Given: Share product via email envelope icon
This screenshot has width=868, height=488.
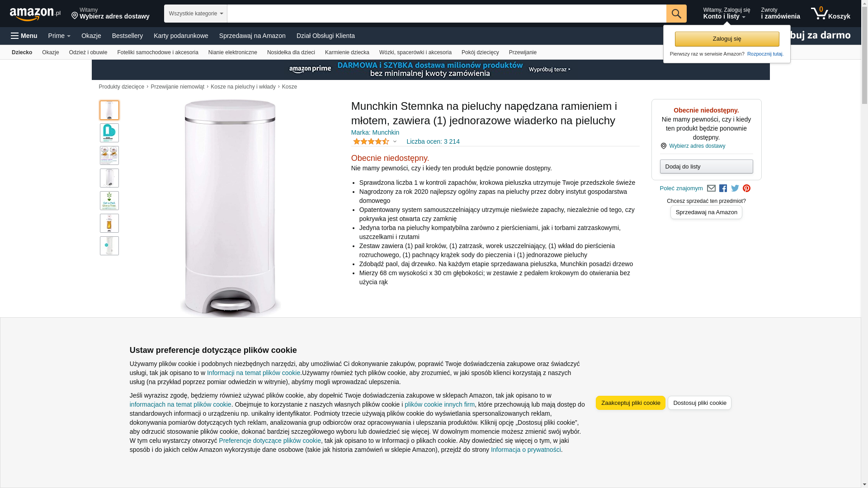Looking at the screenshot, I should pos(711,188).
